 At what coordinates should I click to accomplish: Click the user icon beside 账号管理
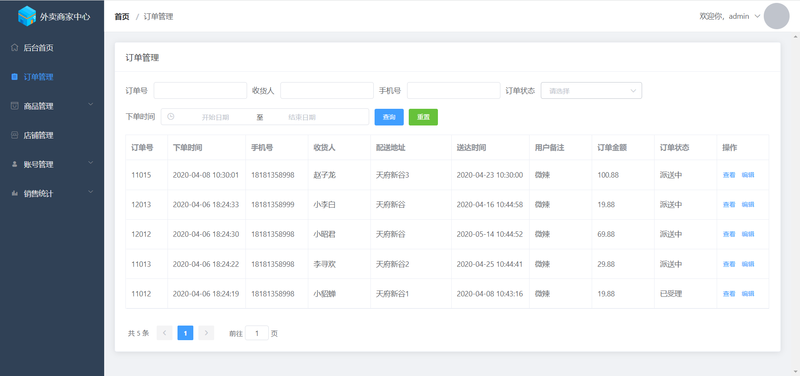click(14, 164)
